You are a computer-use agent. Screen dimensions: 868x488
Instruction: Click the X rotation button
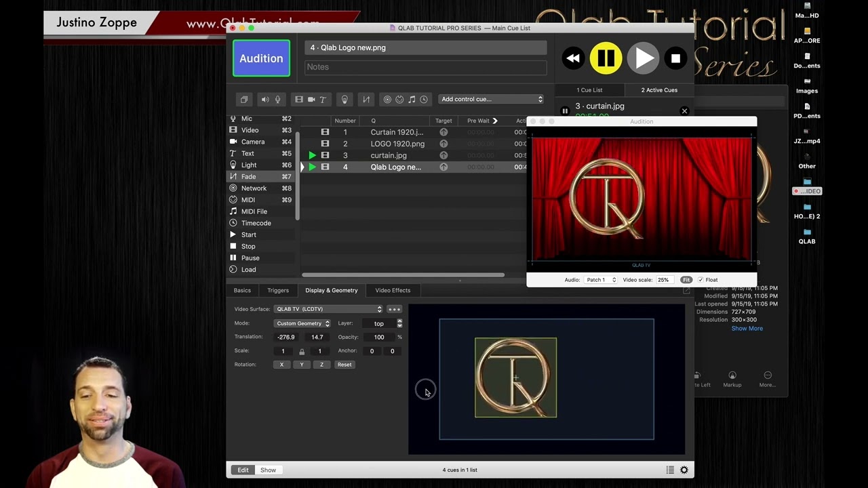point(281,365)
